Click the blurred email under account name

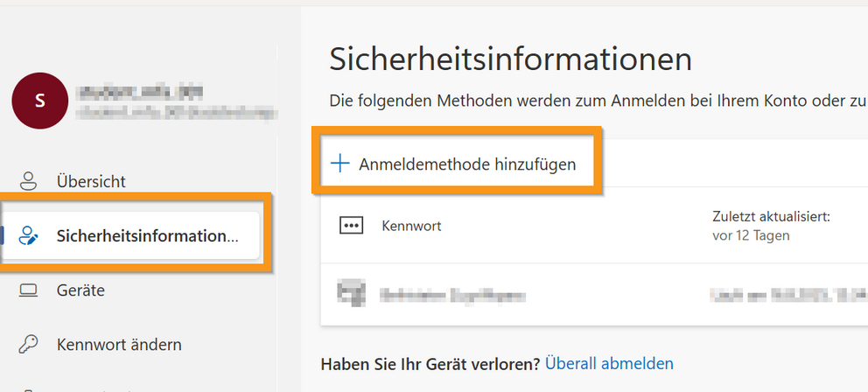pos(175,111)
